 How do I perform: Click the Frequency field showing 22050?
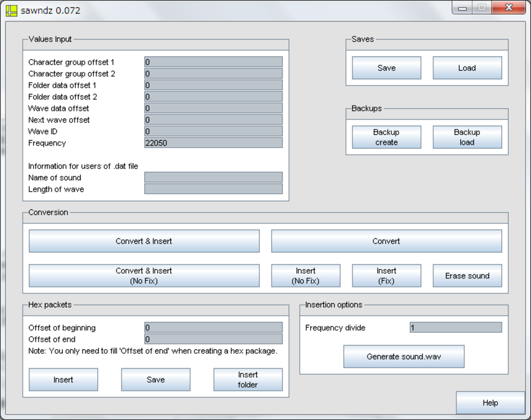coord(213,143)
